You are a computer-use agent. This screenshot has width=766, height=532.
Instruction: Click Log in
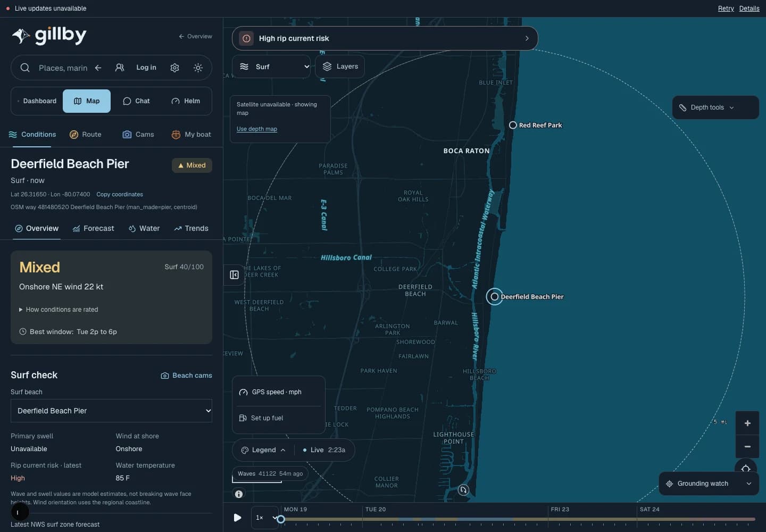tap(146, 68)
